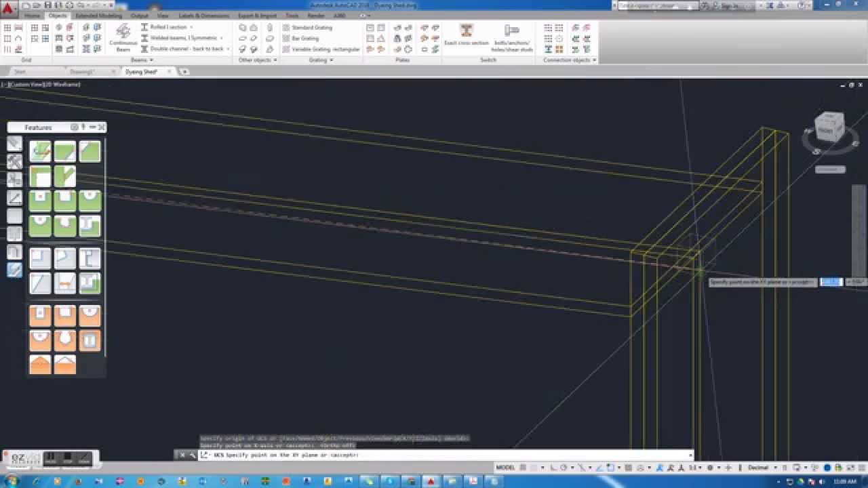The width and height of the screenshot is (868, 488).
Task: Select the top category icon in Features sidebar
Action: point(14,143)
